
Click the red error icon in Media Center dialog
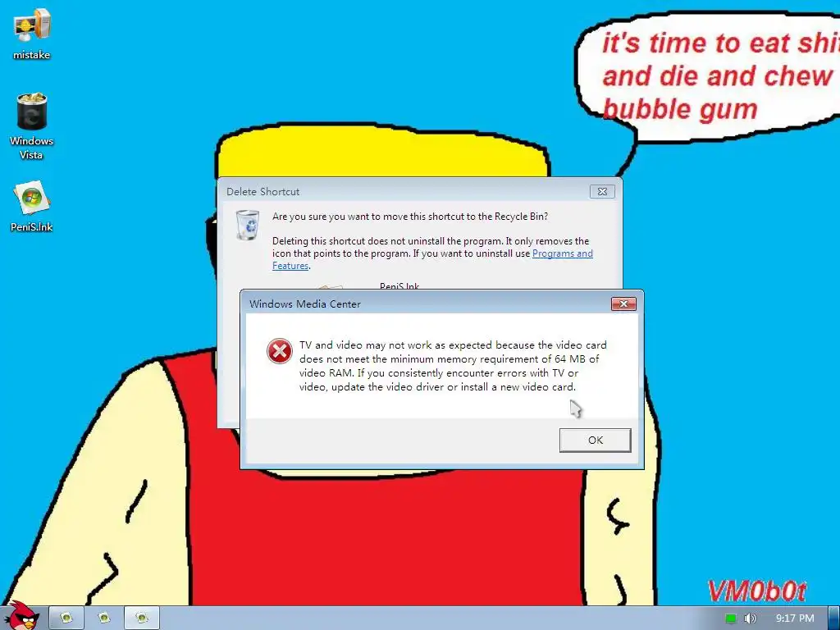[x=280, y=351]
